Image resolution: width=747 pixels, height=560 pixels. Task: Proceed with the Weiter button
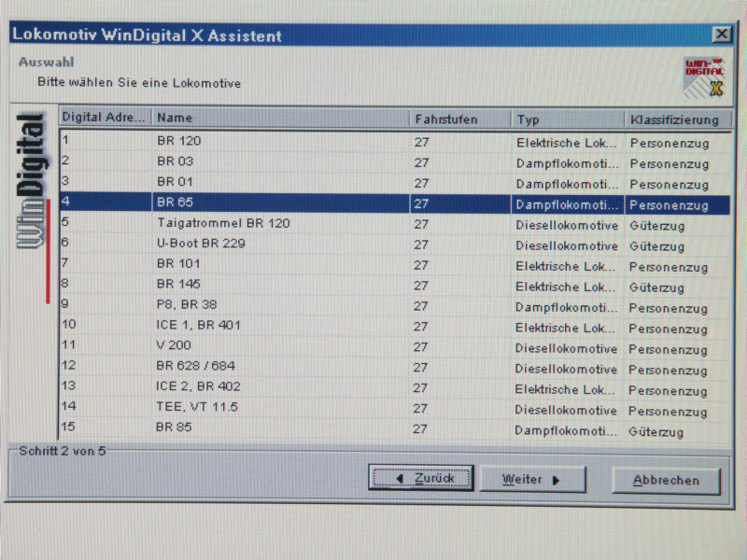click(x=532, y=479)
